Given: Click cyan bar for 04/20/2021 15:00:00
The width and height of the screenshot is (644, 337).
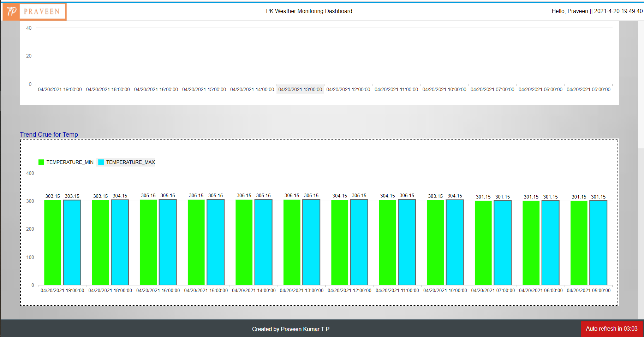Looking at the screenshot, I should 216,242.
